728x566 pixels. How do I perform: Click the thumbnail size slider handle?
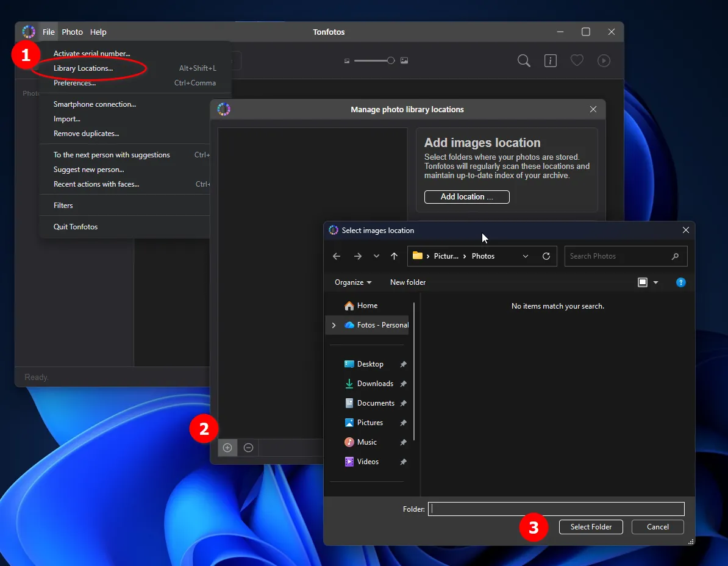click(x=391, y=60)
